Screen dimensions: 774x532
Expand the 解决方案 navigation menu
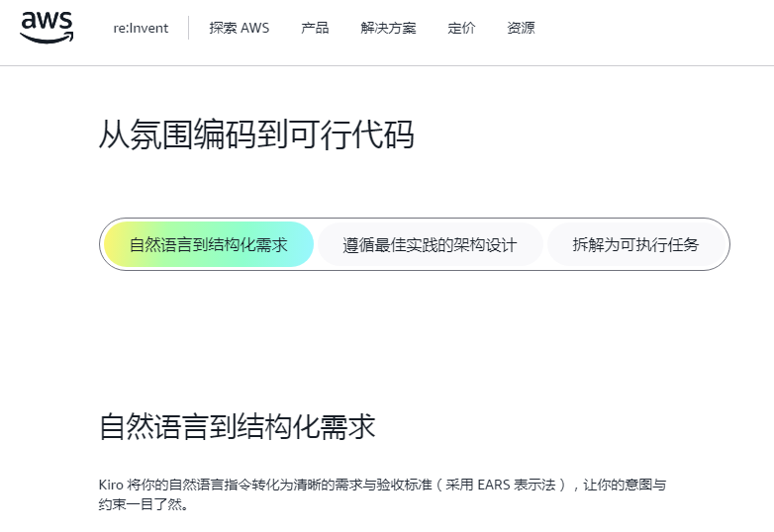(388, 28)
